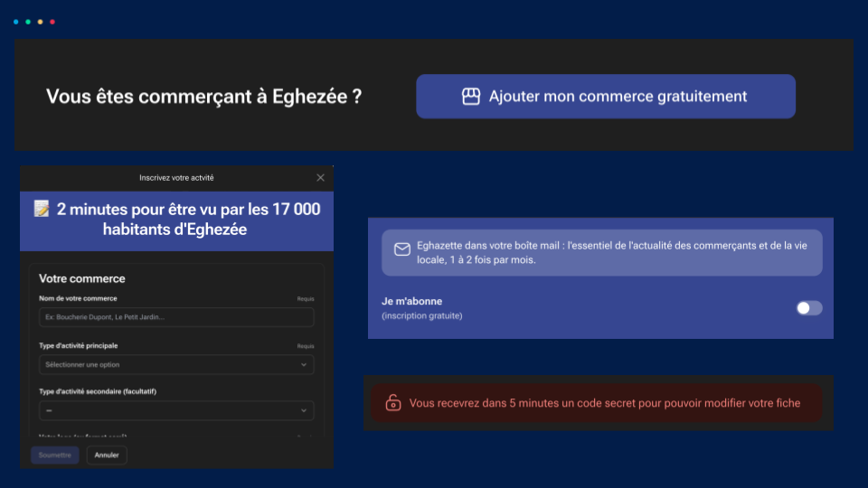Click the open padlock icon in red notice

(393, 403)
